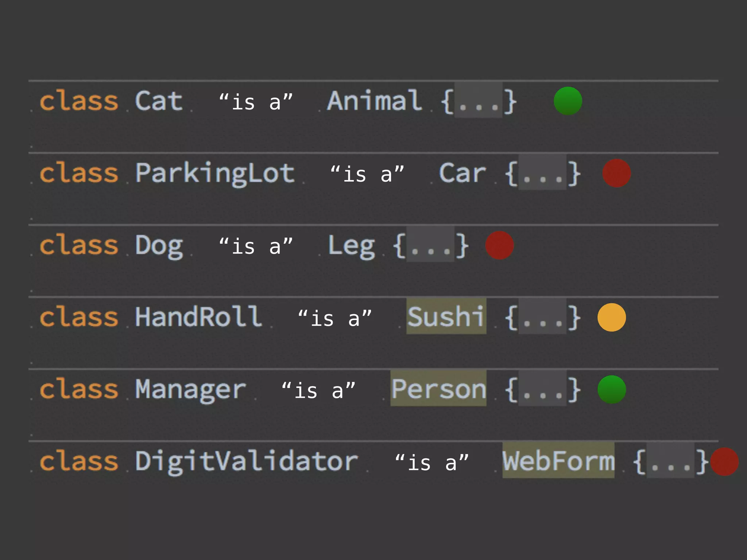The height and width of the screenshot is (560, 747).
Task: Click green dot next to Manager Person
Action: pyautogui.click(x=612, y=389)
